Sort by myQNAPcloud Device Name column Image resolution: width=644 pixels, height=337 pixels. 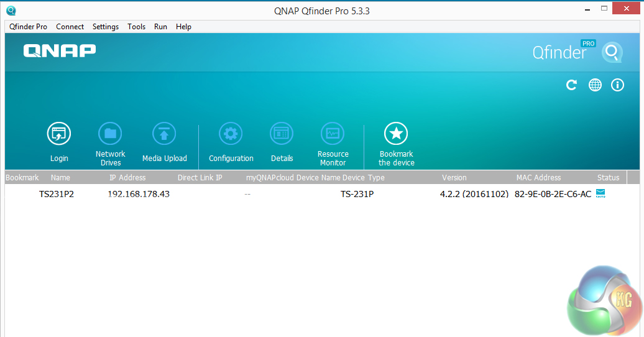click(x=293, y=178)
